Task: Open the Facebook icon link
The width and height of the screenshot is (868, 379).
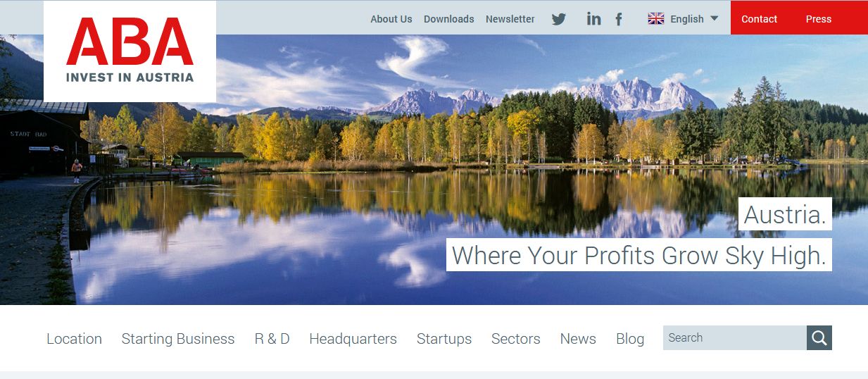Action: pyautogui.click(x=619, y=19)
